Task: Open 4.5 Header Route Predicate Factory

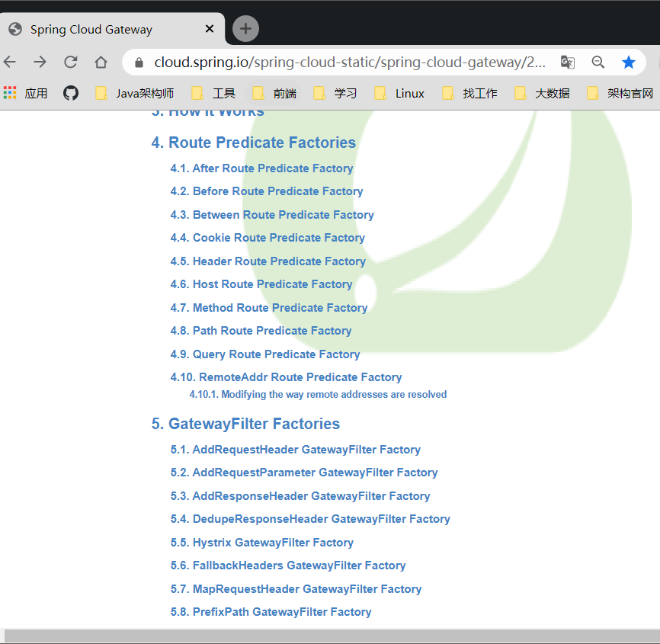Action: (268, 261)
